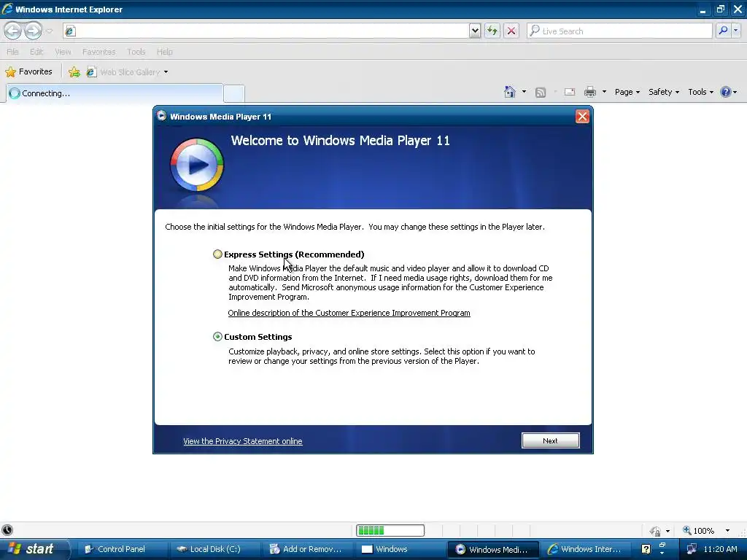Open a new blank tab
Viewport: 747px width, 560px height.
tap(234, 93)
